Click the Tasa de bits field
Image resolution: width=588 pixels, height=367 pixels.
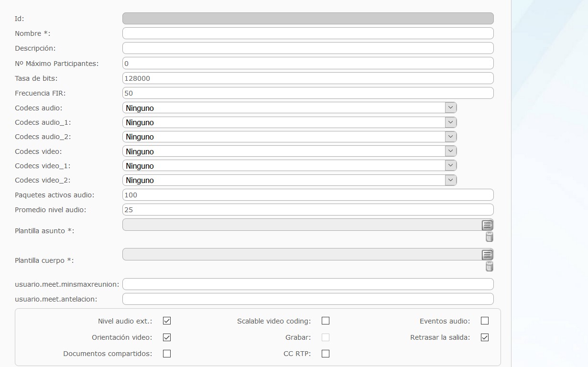[308, 78]
